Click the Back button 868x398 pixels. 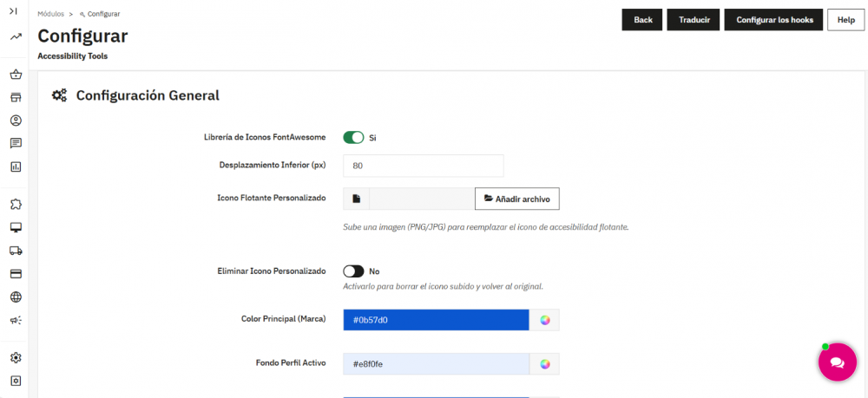click(642, 20)
